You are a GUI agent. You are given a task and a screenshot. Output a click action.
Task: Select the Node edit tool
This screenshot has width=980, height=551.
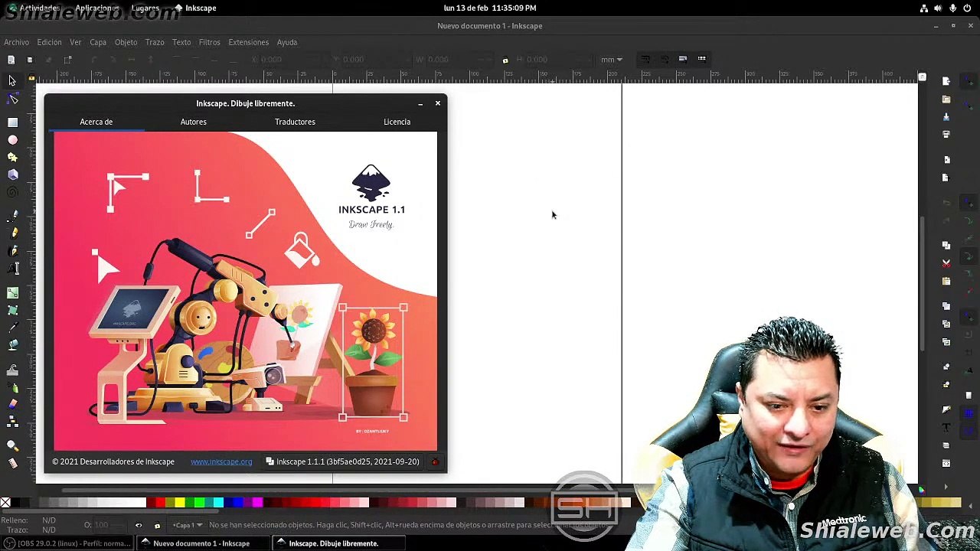point(12,99)
